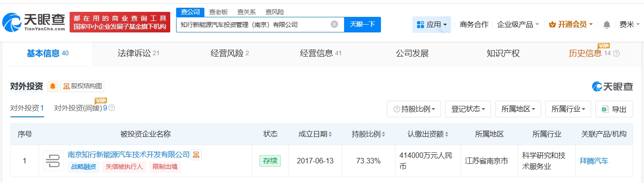
Task: Click the notification bell in the top bar
Action: coord(607,25)
